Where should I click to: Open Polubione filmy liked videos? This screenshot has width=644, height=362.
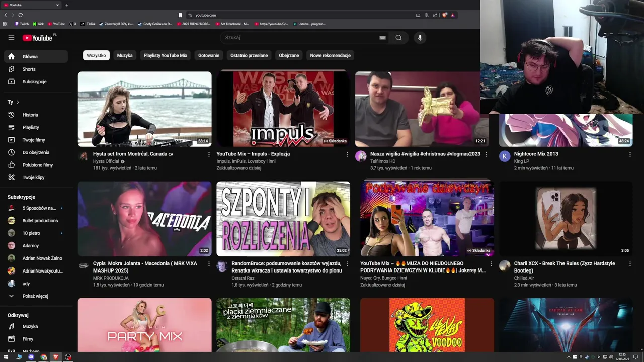tap(35, 165)
